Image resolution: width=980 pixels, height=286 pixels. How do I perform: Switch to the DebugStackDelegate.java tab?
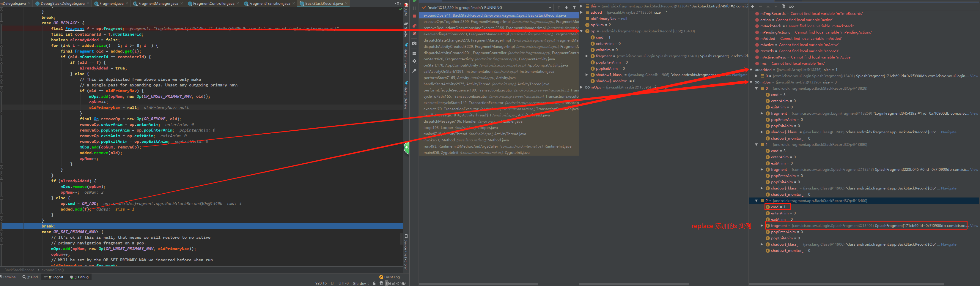click(x=62, y=4)
